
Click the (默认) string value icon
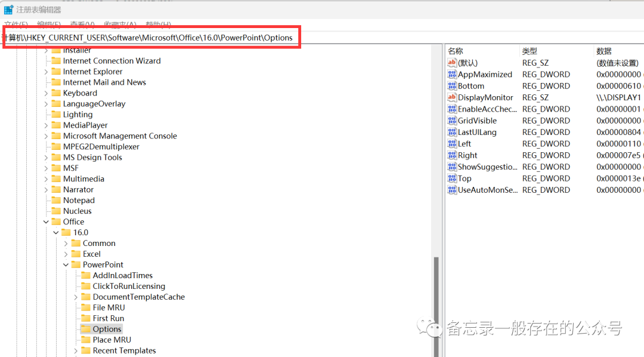click(452, 63)
